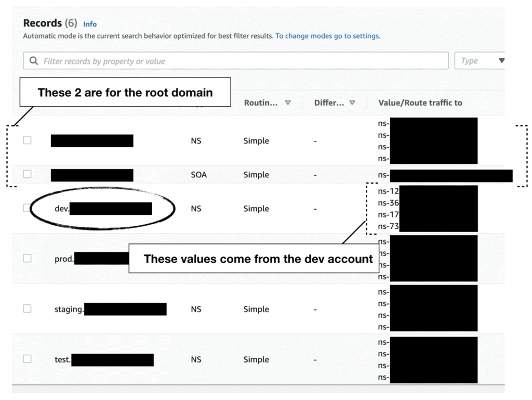Check the dev subdomain record checkbox

(x=27, y=208)
